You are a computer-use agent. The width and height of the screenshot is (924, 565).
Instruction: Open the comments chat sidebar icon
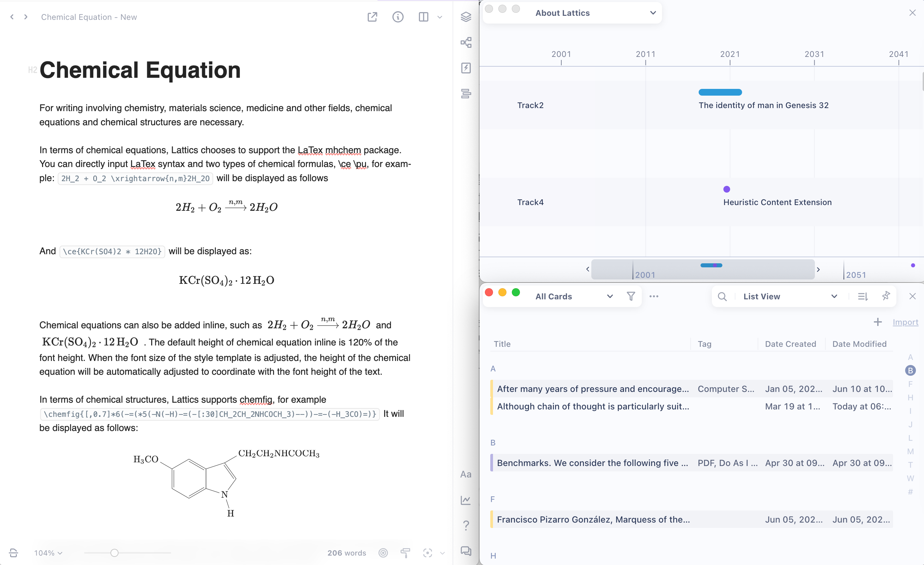[466, 551]
